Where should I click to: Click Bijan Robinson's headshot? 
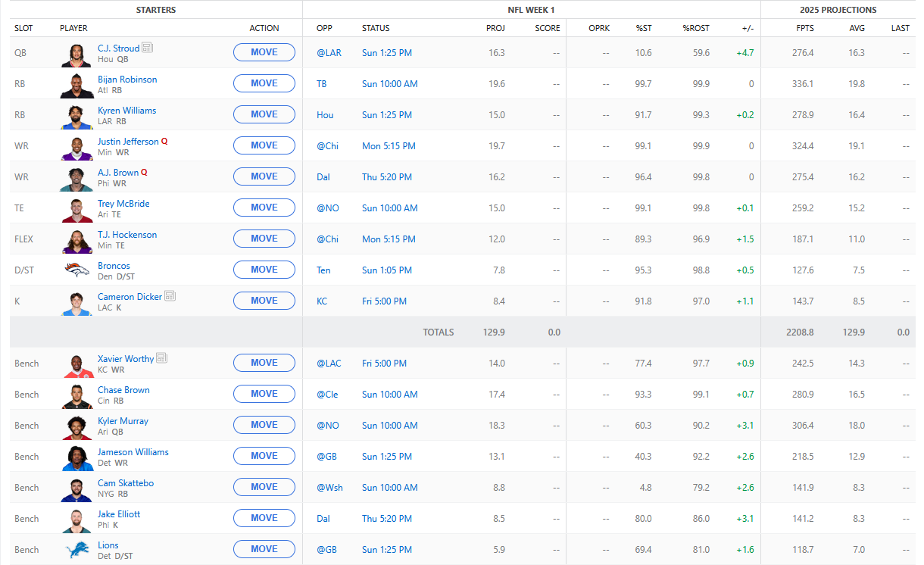(77, 85)
